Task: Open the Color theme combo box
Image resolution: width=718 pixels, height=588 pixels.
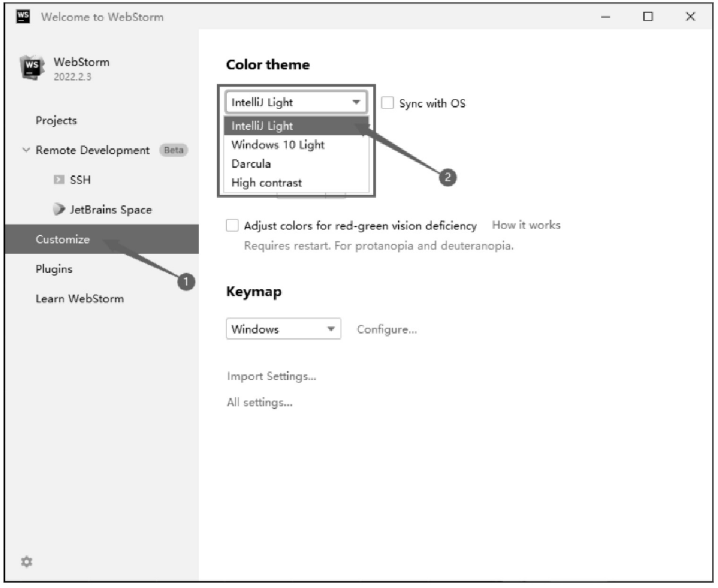Action: 296,102
